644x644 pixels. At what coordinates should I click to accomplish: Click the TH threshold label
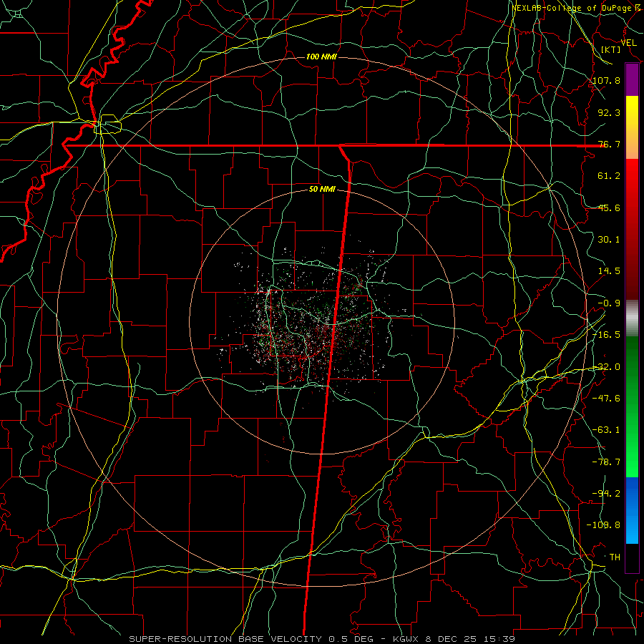[615, 557]
